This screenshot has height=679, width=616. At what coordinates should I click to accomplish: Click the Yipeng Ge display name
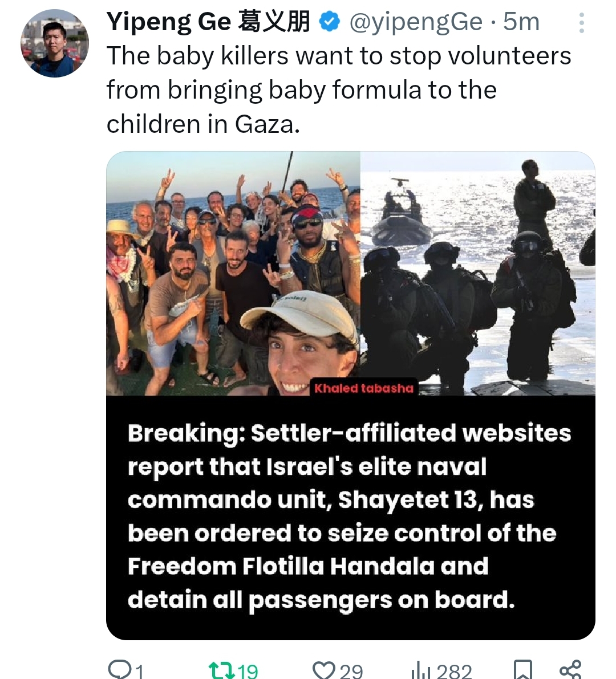tap(208, 22)
